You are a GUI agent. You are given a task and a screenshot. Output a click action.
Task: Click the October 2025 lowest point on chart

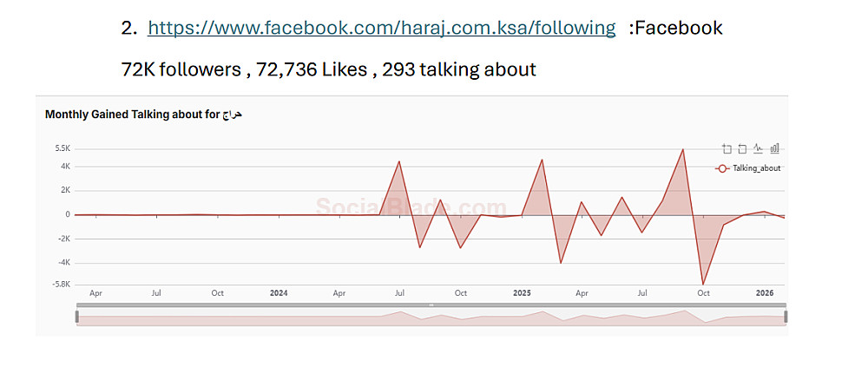(x=703, y=284)
